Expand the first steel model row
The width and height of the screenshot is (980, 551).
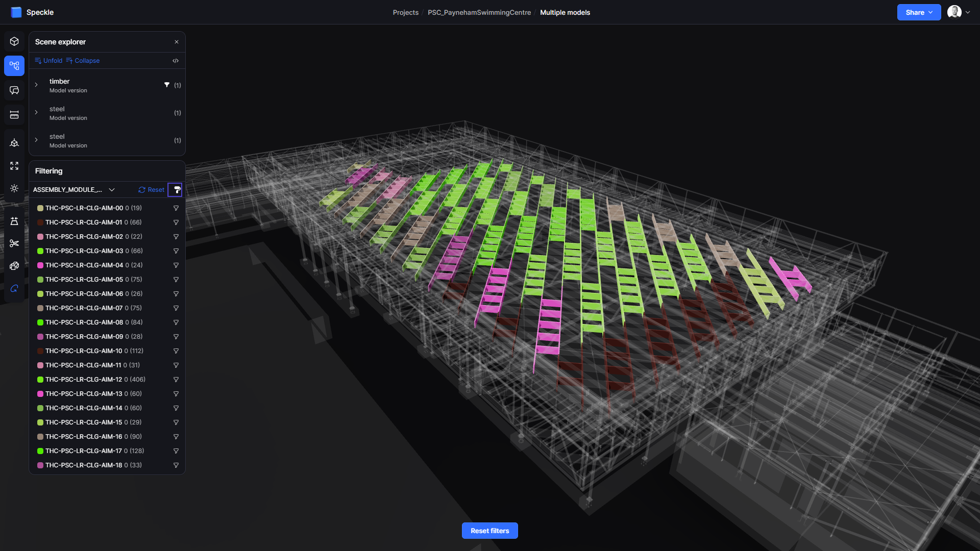pos(36,113)
